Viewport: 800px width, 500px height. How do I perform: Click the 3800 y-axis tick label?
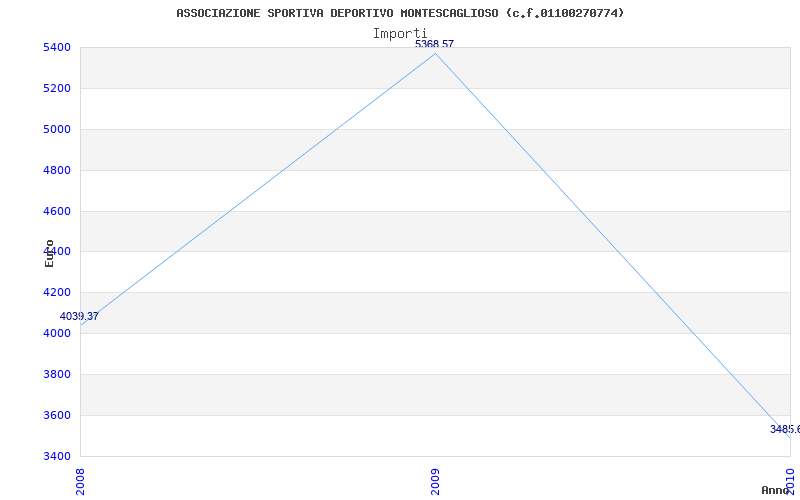pos(56,374)
